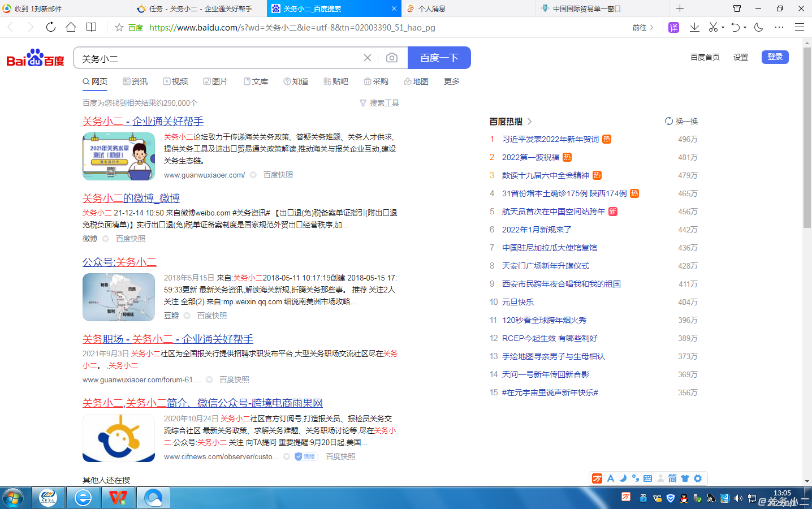Open the 百度快照 link of first result

(x=278, y=175)
